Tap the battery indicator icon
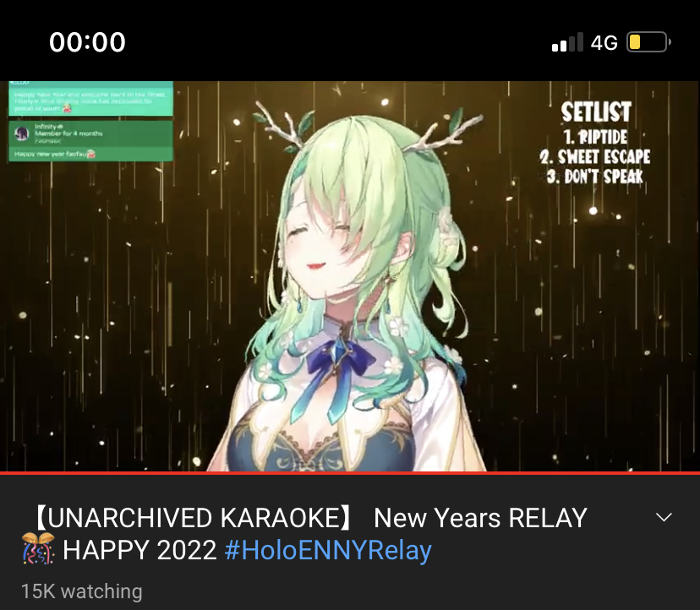Viewport: 700px width, 610px height. click(x=648, y=42)
